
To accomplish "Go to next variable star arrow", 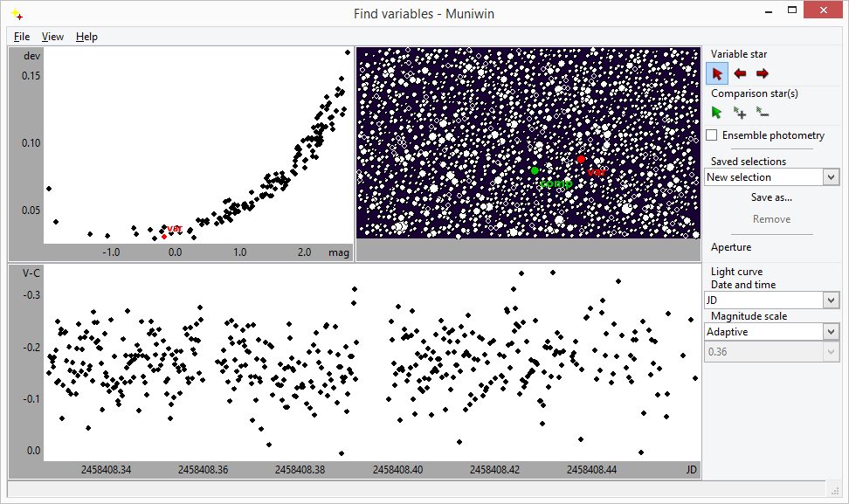I will point(762,73).
